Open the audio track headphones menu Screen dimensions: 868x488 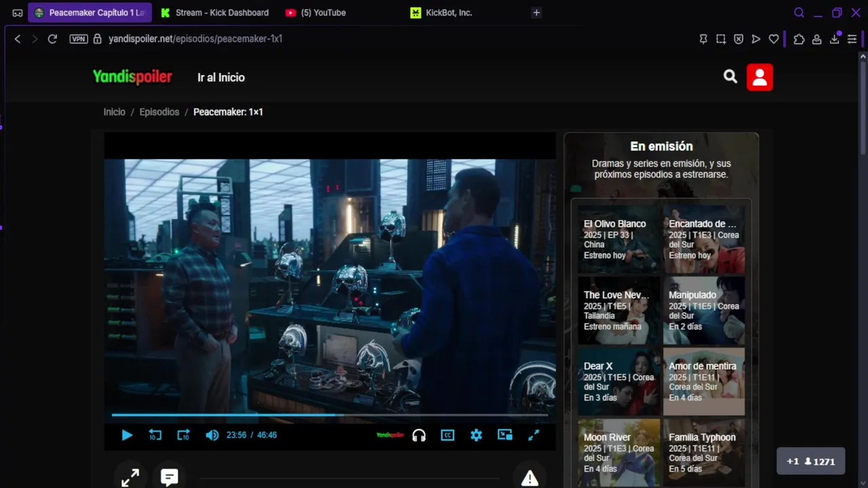[419, 435]
